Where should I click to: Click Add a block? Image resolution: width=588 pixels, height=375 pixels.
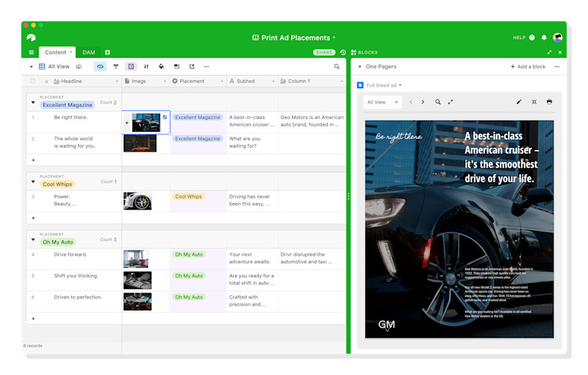528,66
